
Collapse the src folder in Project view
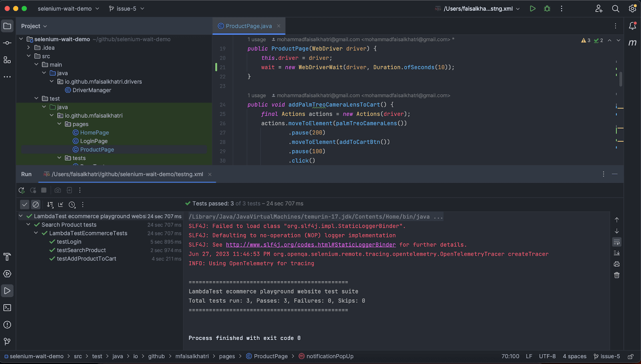click(x=28, y=56)
